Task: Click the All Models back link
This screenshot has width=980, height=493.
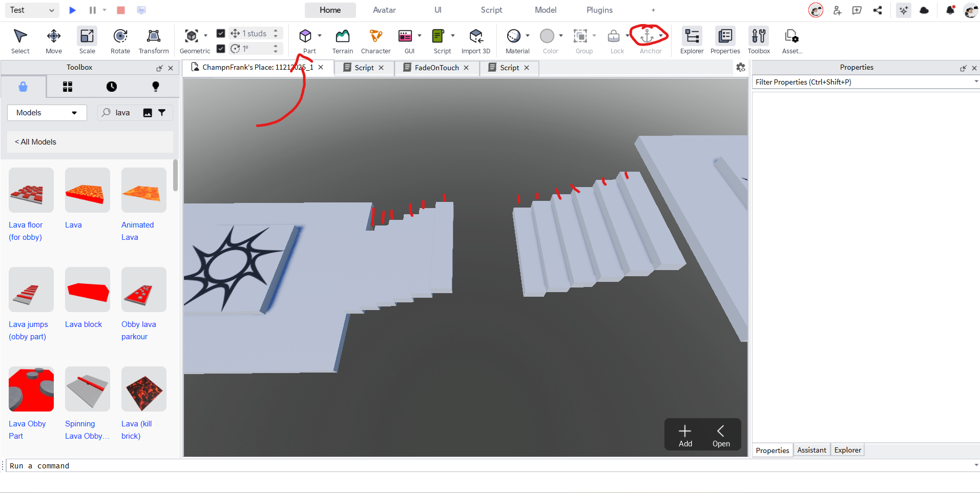Action: pos(35,141)
